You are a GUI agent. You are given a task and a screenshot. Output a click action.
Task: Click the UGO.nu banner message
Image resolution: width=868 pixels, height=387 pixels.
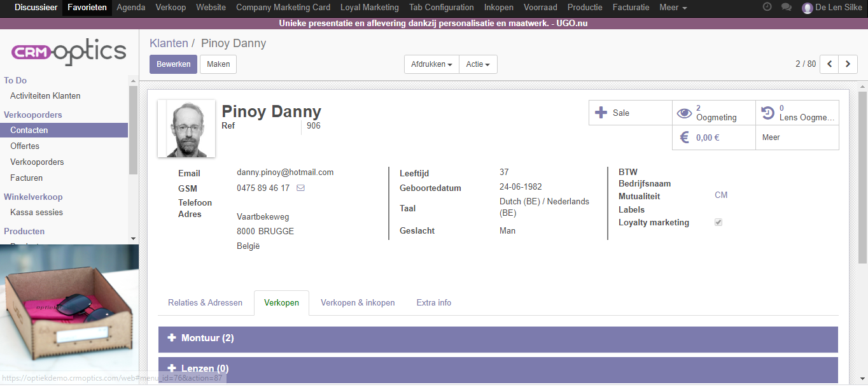(x=434, y=24)
